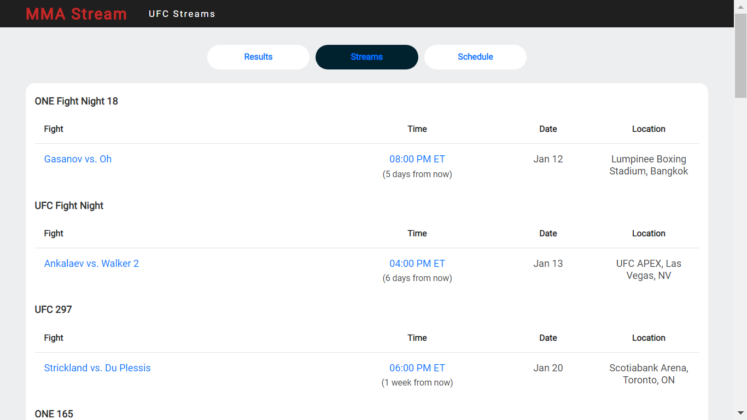
Task: Click the Jan 12 date cell
Action: click(x=548, y=159)
